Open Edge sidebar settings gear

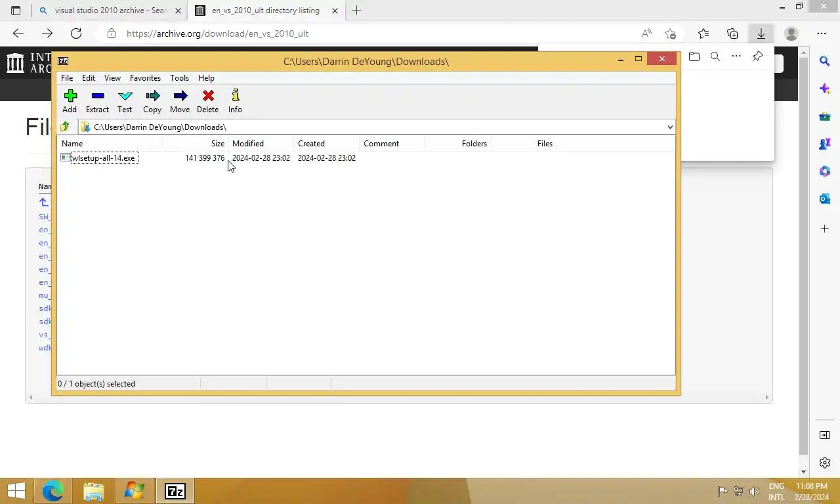coord(825,463)
